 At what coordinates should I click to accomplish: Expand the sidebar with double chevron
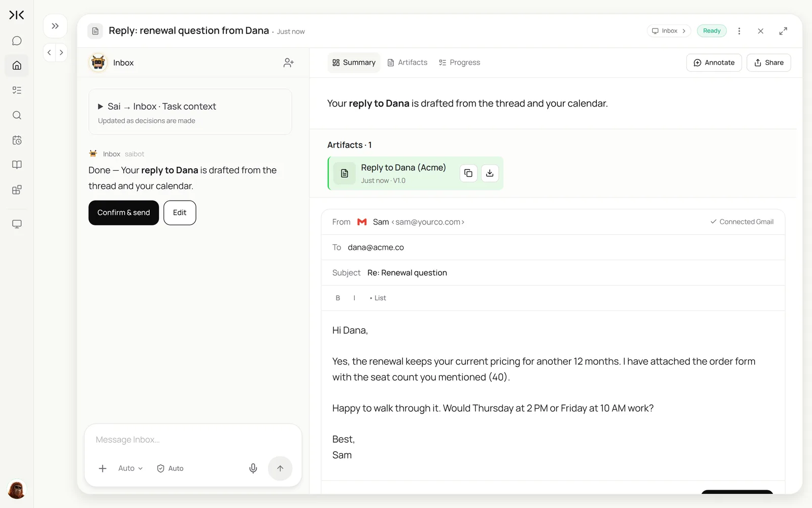tap(55, 26)
